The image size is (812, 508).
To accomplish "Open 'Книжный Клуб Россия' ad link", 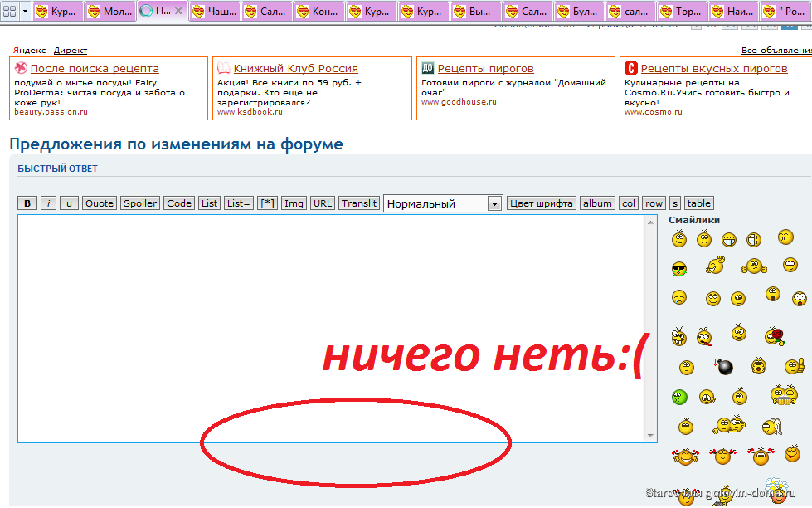I will (296, 68).
